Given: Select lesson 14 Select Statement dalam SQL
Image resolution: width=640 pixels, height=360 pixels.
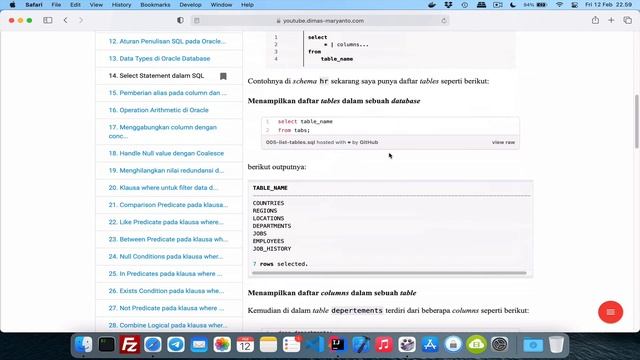Looking at the screenshot, I should (x=156, y=76).
